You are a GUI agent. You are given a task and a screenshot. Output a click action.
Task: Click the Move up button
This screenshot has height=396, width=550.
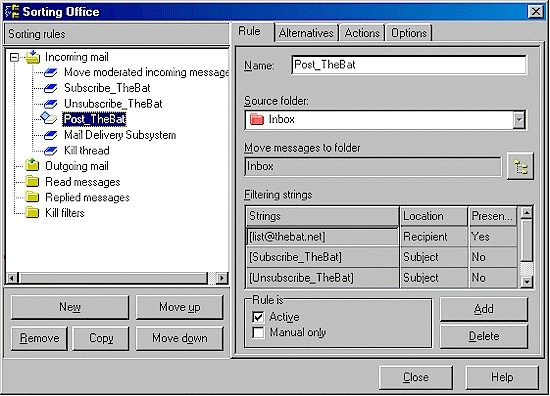point(180,307)
